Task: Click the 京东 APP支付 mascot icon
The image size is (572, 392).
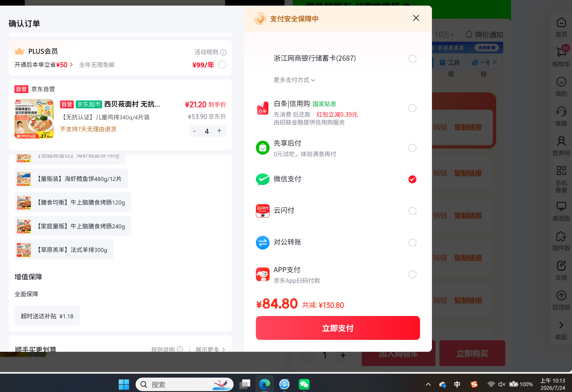Action: point(263,274)
